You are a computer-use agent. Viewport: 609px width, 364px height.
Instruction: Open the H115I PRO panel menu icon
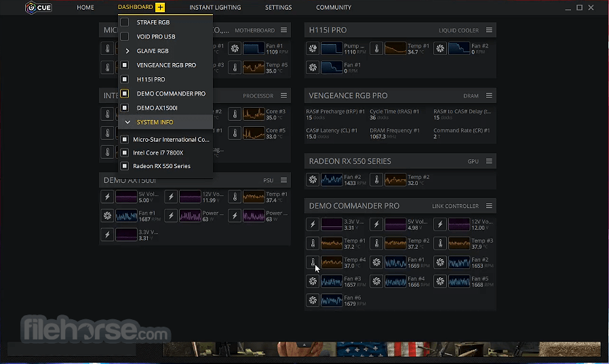[489, 30]
